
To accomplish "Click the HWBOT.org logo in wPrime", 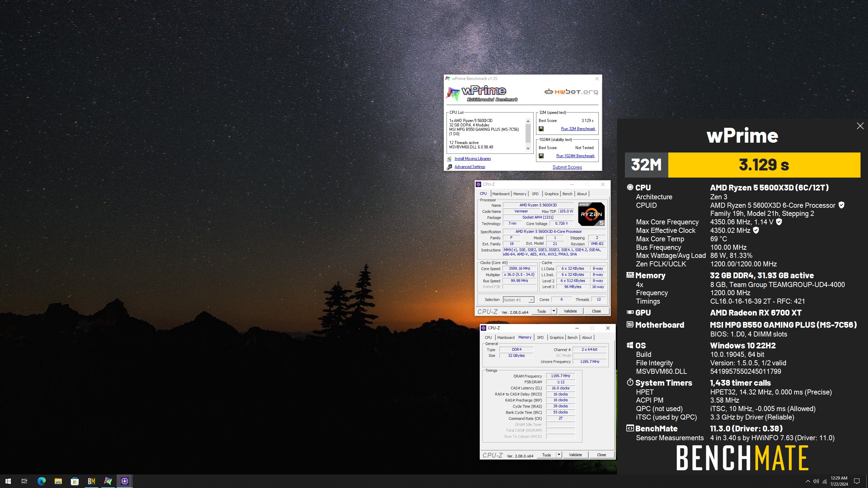I will pyautogui.click(x=571, y=91).
